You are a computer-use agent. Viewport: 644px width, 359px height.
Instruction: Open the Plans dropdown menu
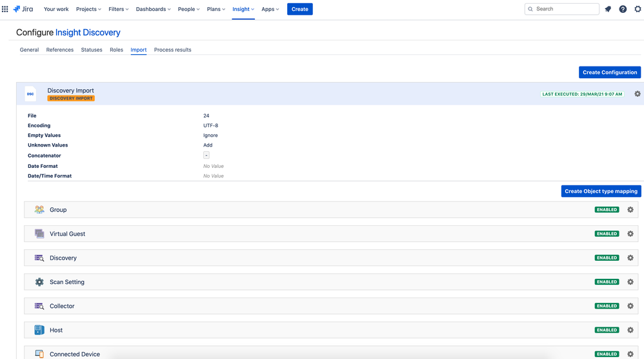pos(216,9)
